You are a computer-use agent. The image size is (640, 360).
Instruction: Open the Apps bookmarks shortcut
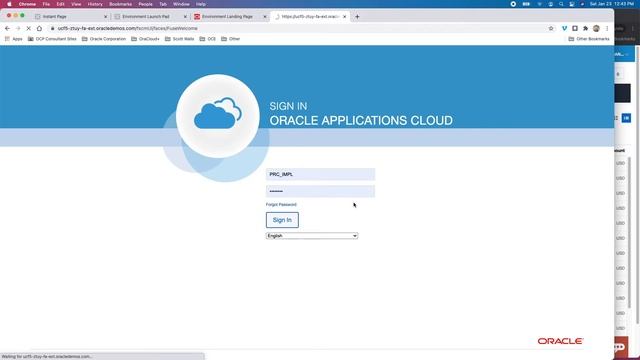point(13,39)
